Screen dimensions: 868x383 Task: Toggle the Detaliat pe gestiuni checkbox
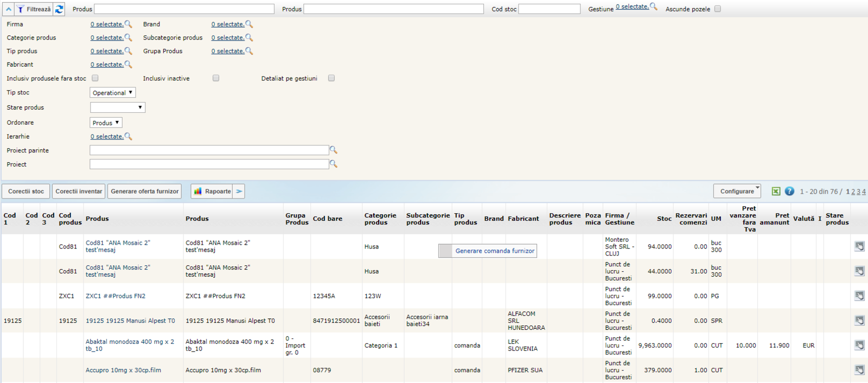[331, 78]
